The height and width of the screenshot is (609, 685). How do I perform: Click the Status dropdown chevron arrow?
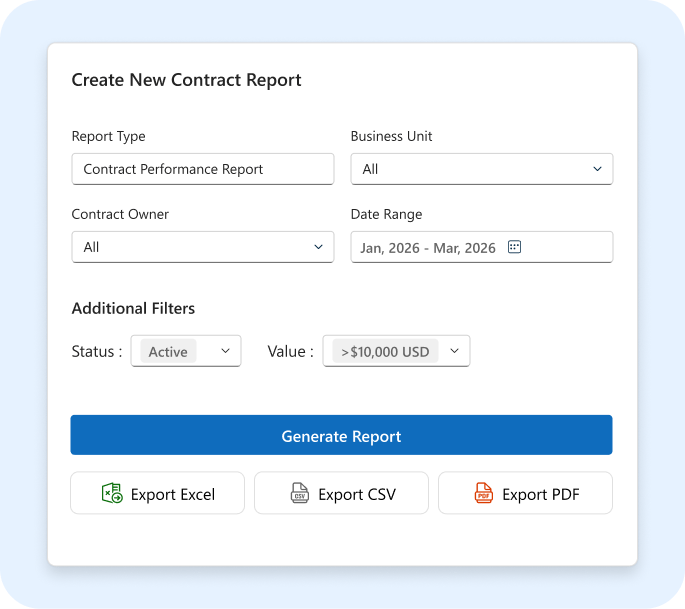pyautogui.click(x=225, y=351)
